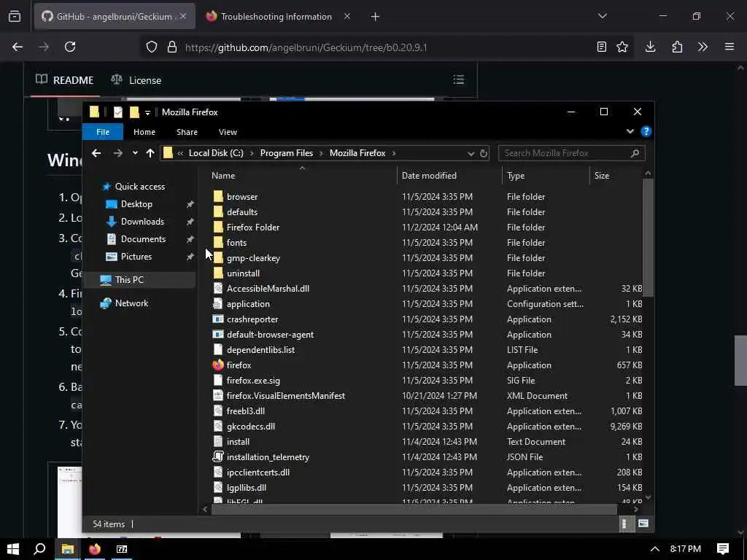
Task: Open Windows taskbar search
Action: pyautogui.click(x=39, y=549)
